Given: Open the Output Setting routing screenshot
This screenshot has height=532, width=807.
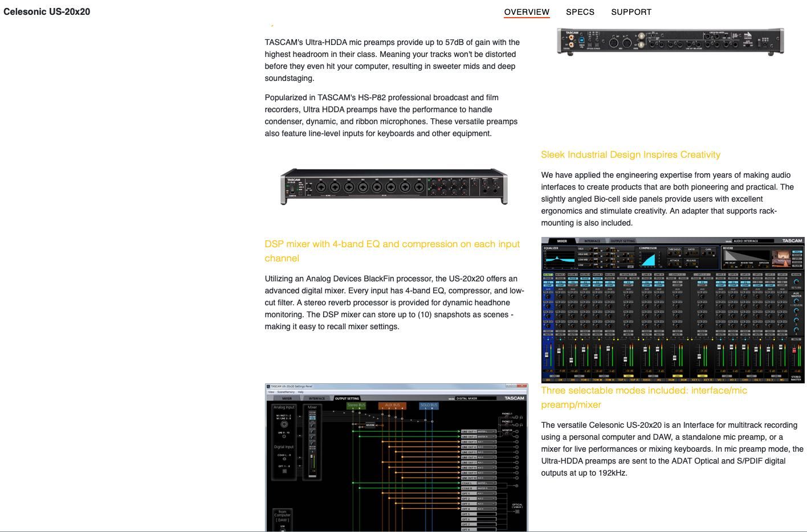Looking at the screenshot, I should [396, 457].
